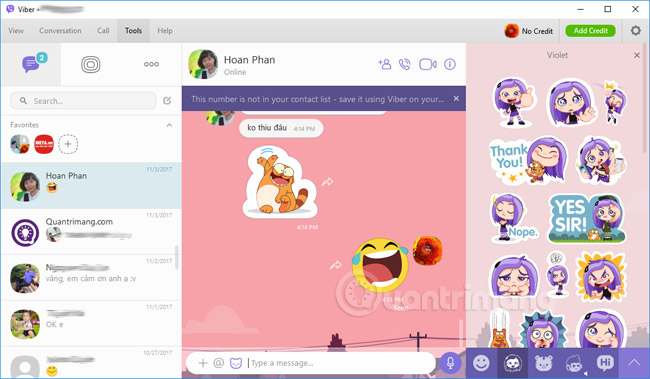Viewport: 650px width, 379px height.
Task: Open settings gear icon
Action: [x=635, y=31]
